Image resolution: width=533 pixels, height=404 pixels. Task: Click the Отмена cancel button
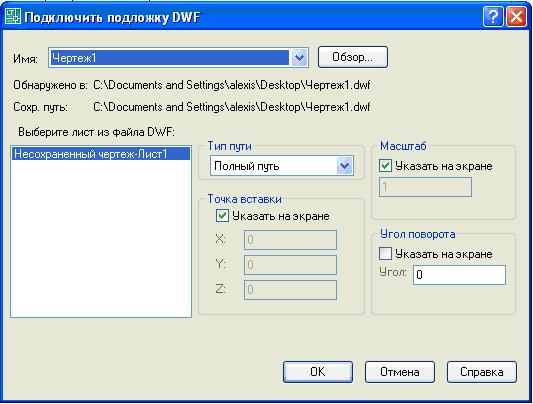click(x=400, y=372)
